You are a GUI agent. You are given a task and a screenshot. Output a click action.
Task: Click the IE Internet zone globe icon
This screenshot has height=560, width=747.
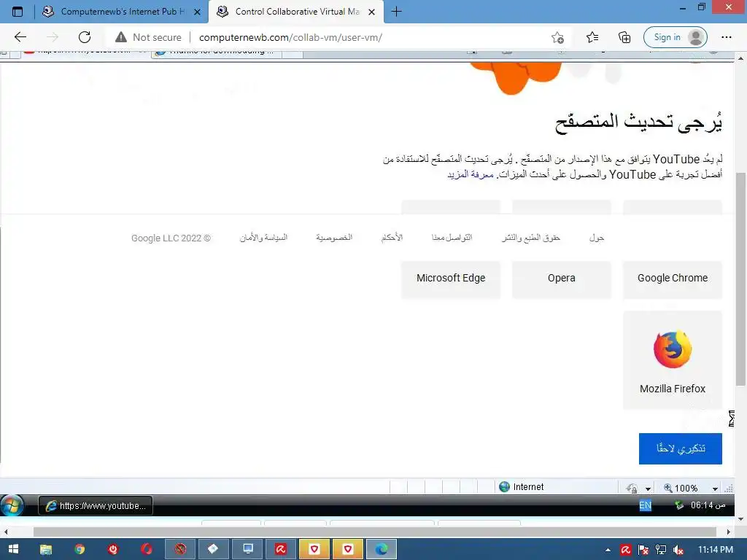coord(504,486)
